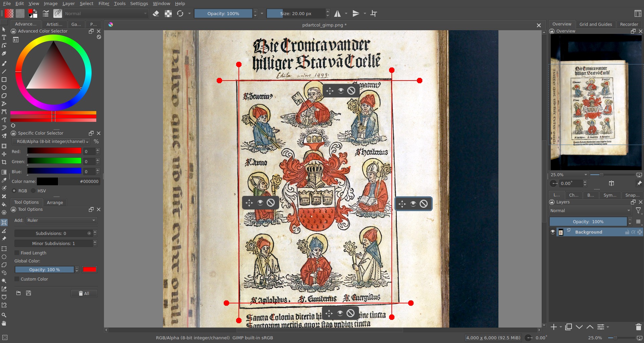Delete layer using the trash icon
The height and width of the screenshot is (343, 644).
[x=638, y=327]
